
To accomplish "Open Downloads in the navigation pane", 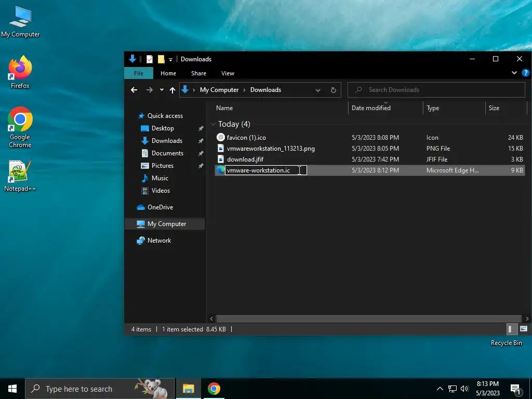I will [x=167, y=141].
